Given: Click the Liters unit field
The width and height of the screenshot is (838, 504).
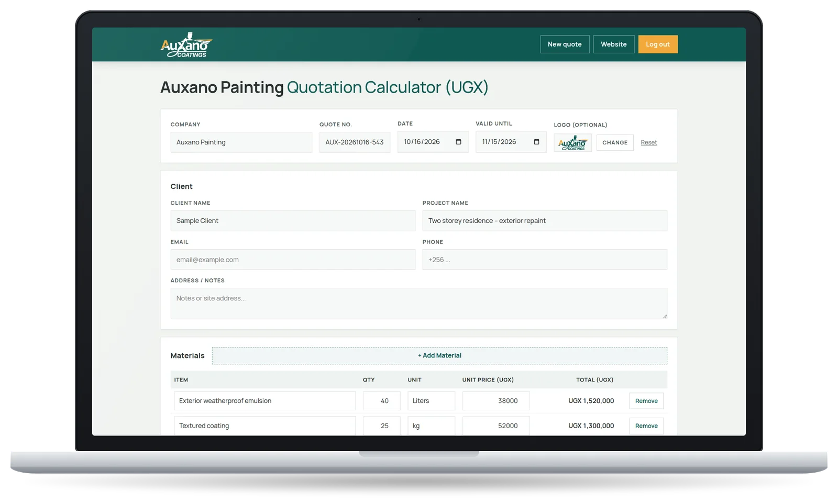Looking at the screenshot, I should [431, 401].
